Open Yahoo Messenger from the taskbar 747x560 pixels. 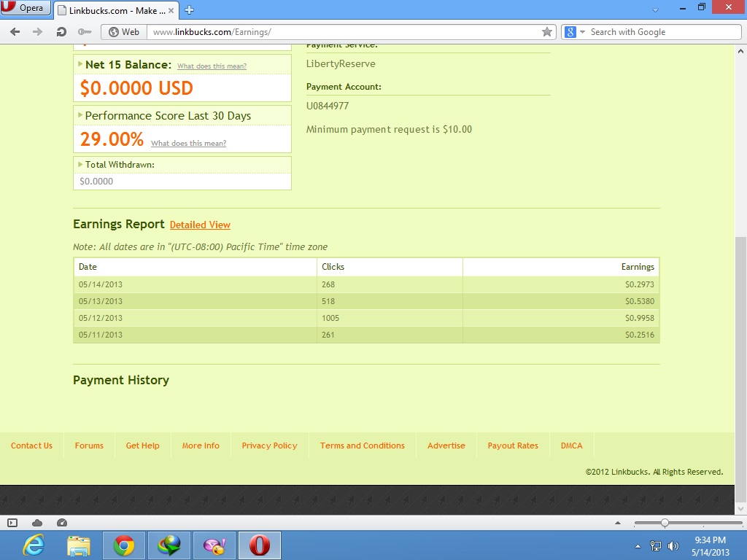point(214,545)
